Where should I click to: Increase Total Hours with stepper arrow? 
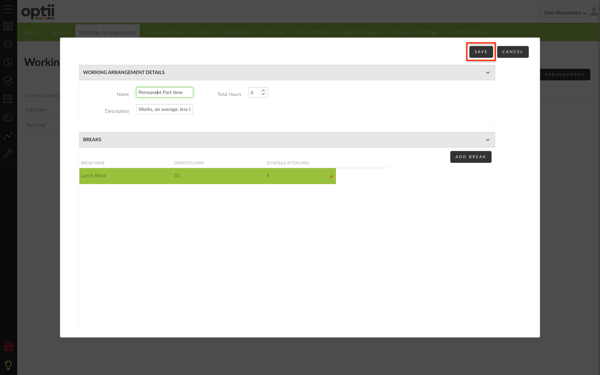point(263,90)
